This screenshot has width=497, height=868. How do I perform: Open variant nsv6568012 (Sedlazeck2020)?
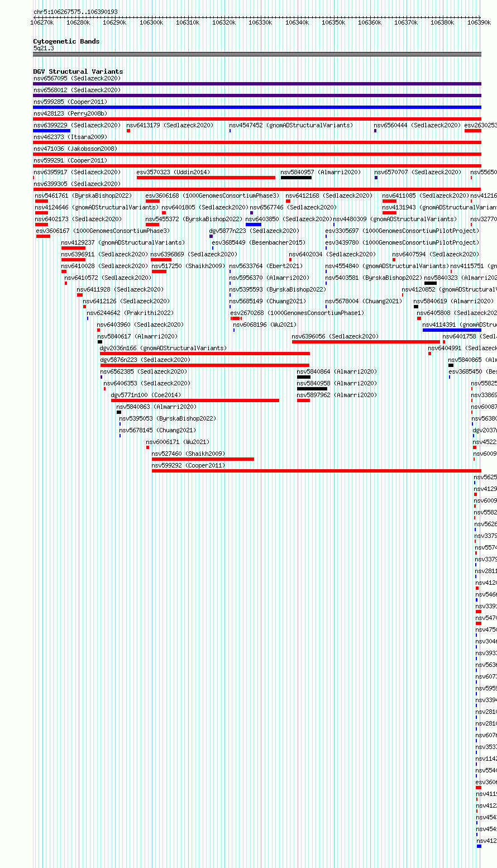click(77, 90)
